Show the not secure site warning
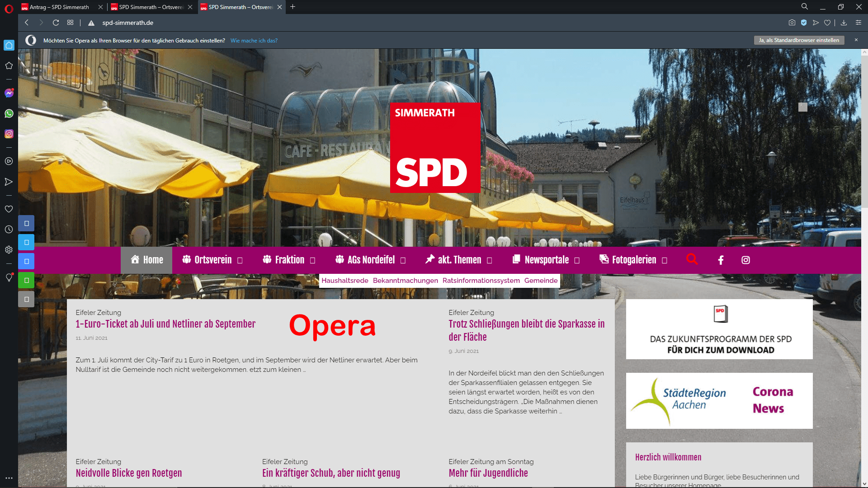This screenshot has height=488, width=868. (x=91, y=23)
